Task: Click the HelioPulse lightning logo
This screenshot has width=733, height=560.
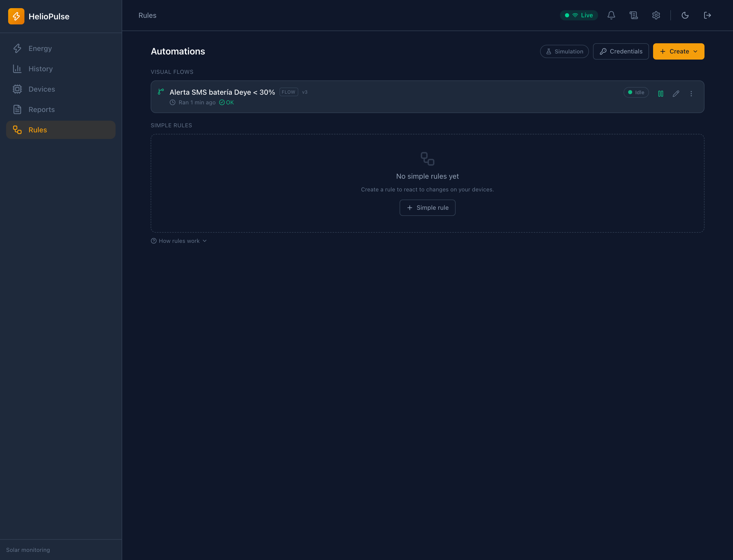Action: click(16, 16)
